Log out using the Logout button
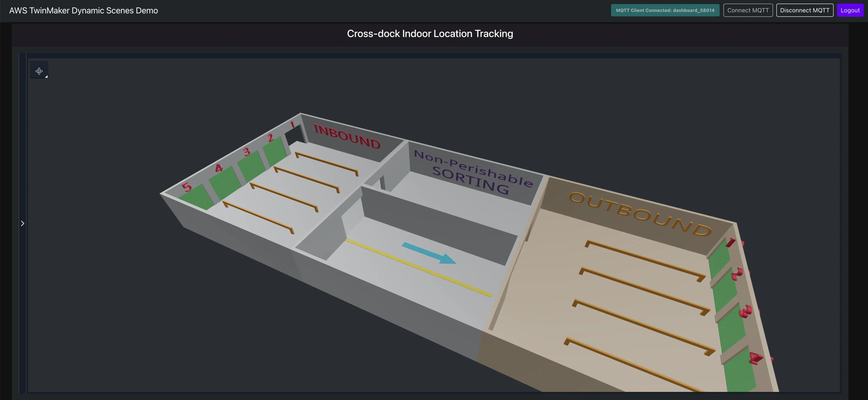Viewport: 868px width, 400px height. pyautogui.click(x=850, y=10)
